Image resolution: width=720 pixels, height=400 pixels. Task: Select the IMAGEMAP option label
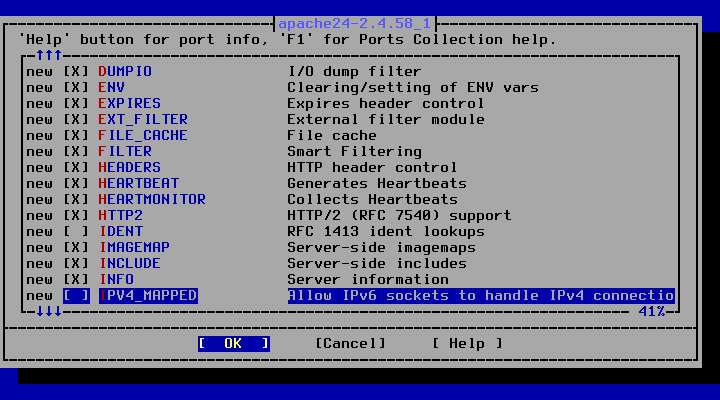pyautogui.click(x=134, y=248)
